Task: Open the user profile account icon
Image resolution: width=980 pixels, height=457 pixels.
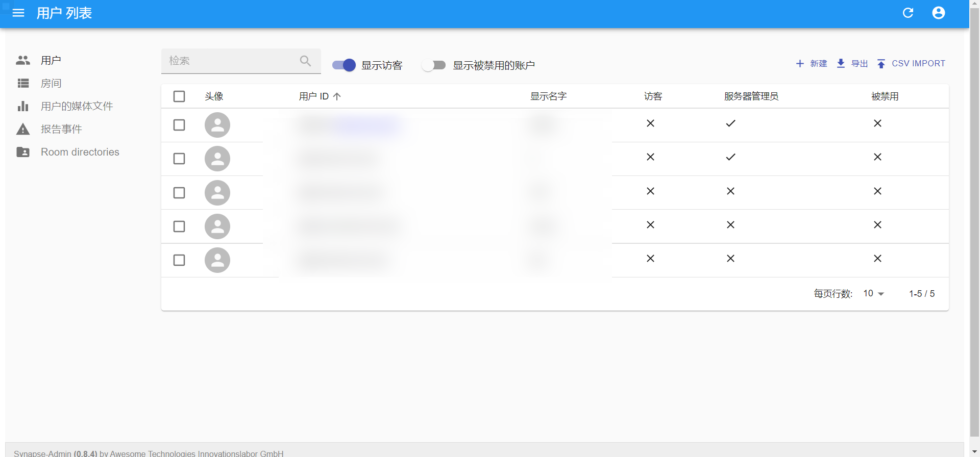Action: [938, 13]
